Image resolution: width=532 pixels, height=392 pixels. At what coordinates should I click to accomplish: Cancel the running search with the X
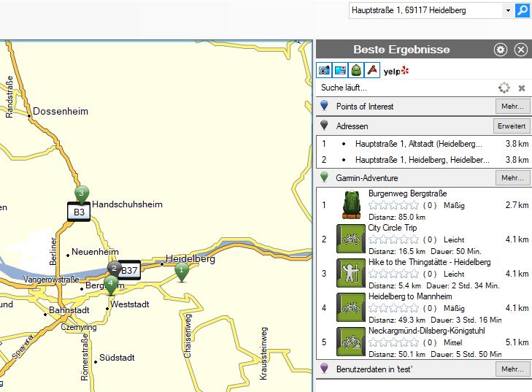[522, 88]
